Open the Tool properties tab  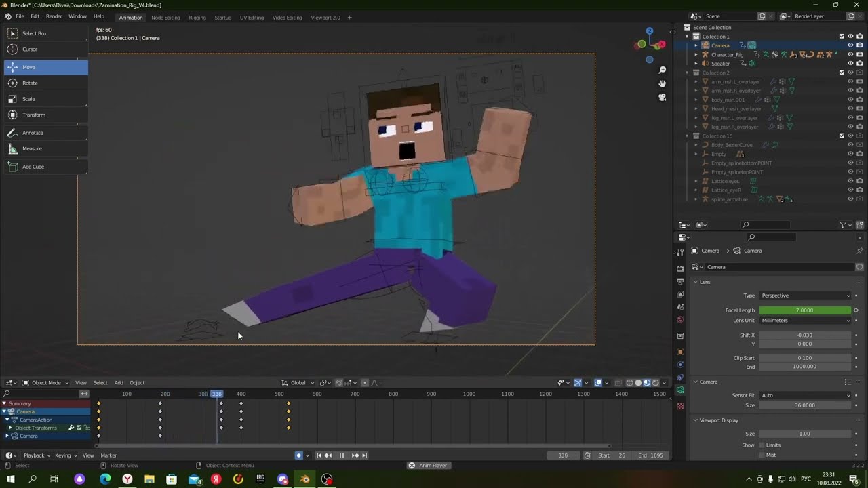pyautogui.click(x=680, y=253)
